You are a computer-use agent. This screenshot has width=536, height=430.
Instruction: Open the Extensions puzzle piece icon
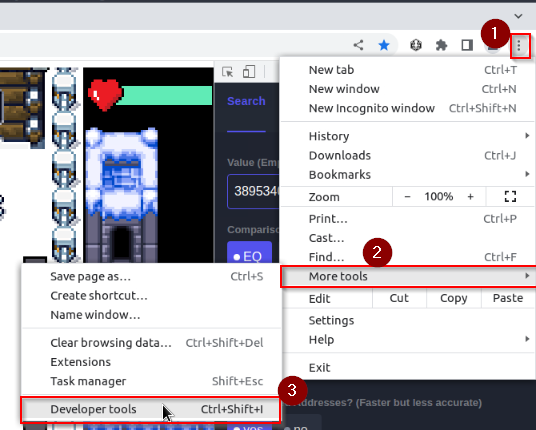click(x=441, y=45)
